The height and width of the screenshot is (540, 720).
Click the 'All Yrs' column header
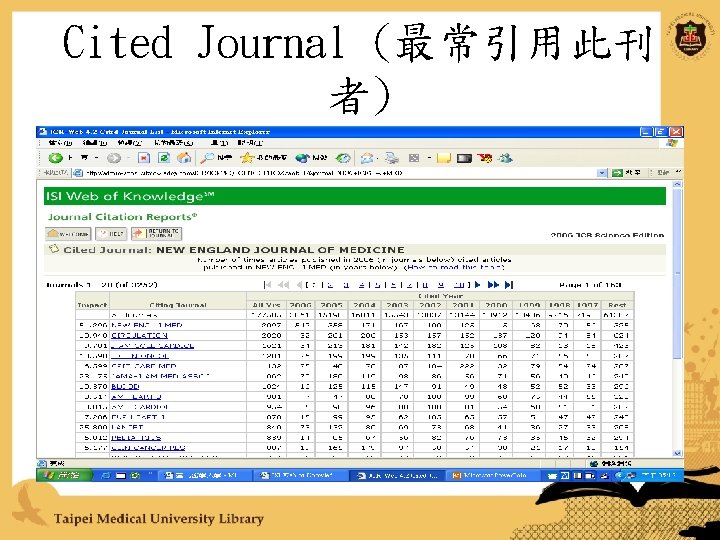(266, 305)
